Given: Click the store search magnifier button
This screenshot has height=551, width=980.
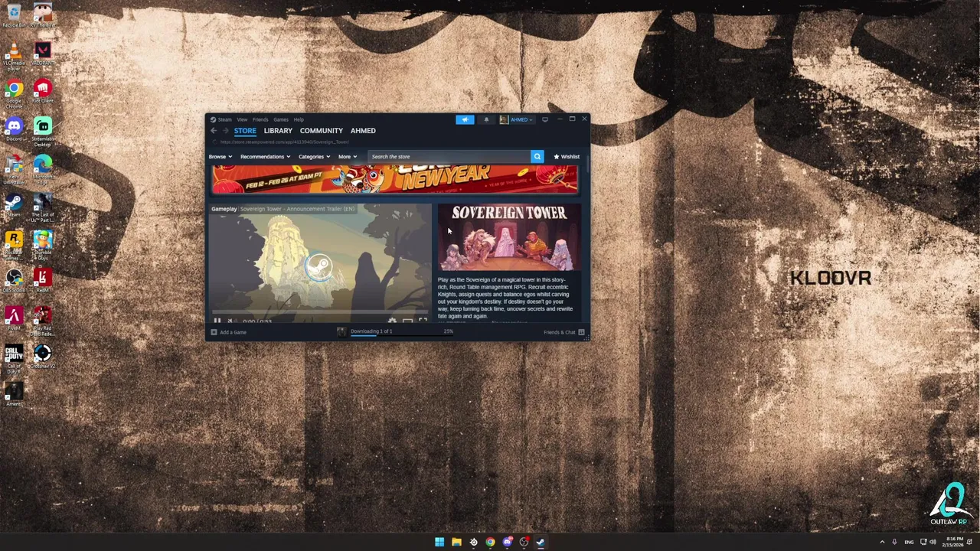Looking at the screenshot, I should [537, 156].
